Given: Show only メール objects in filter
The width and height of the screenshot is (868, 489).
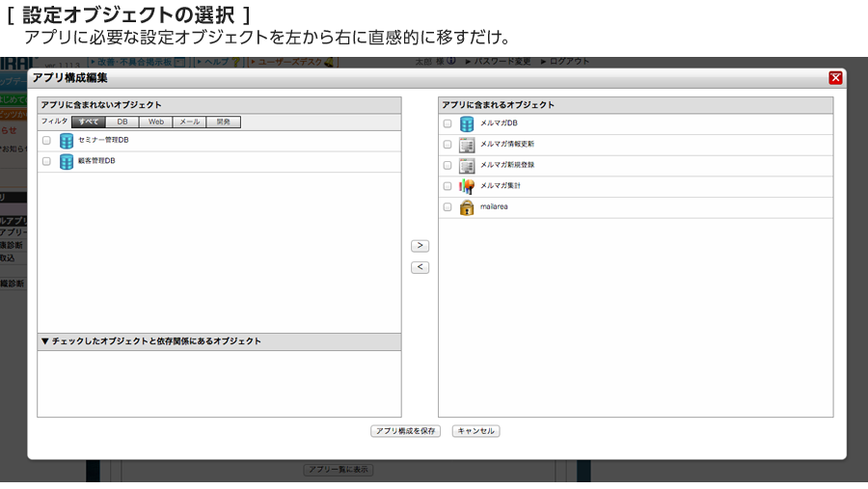Looking at the screenshot, I should tap(189, 122).
